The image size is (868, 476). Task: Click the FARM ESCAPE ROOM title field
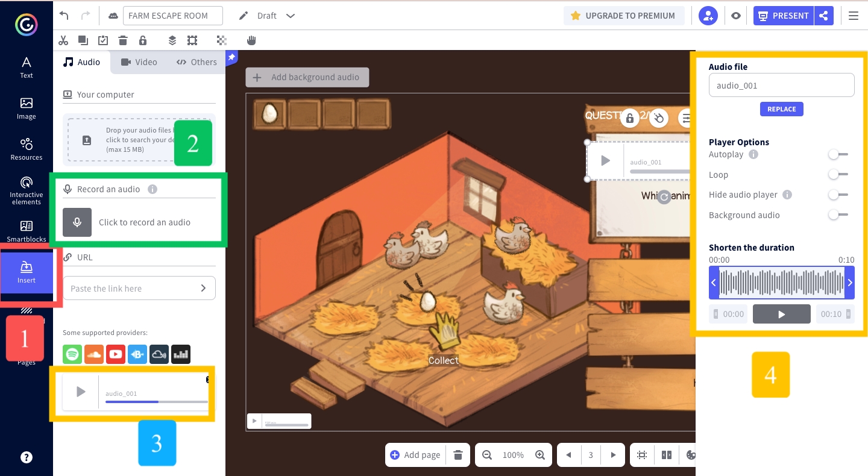[172, 16]
